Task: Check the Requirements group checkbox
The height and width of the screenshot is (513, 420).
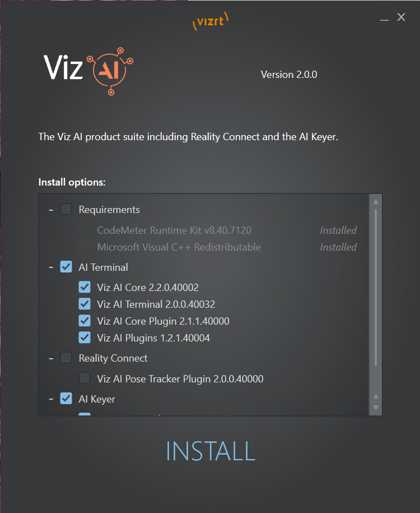Action: point(66,209)
